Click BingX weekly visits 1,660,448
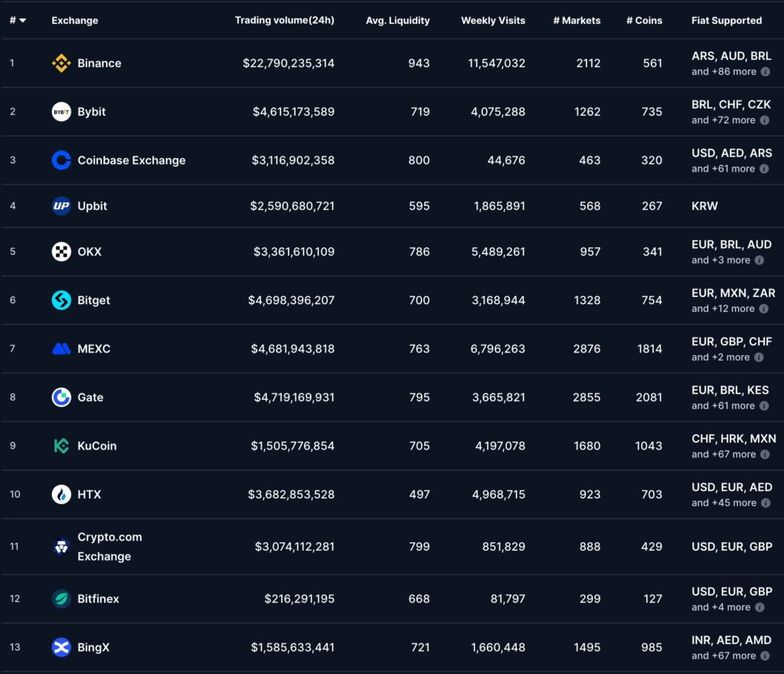 click(x=498, y=647)
